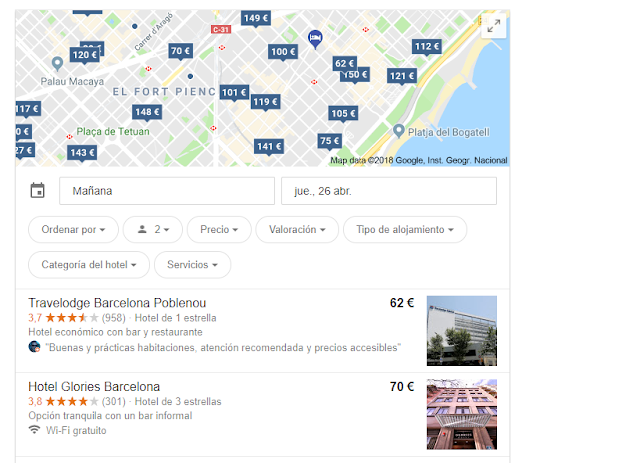Image resolution: width=640 pixels, height=463 pixels.
Task: Click the check-in date field Mañana
Action: pos(167,191)
